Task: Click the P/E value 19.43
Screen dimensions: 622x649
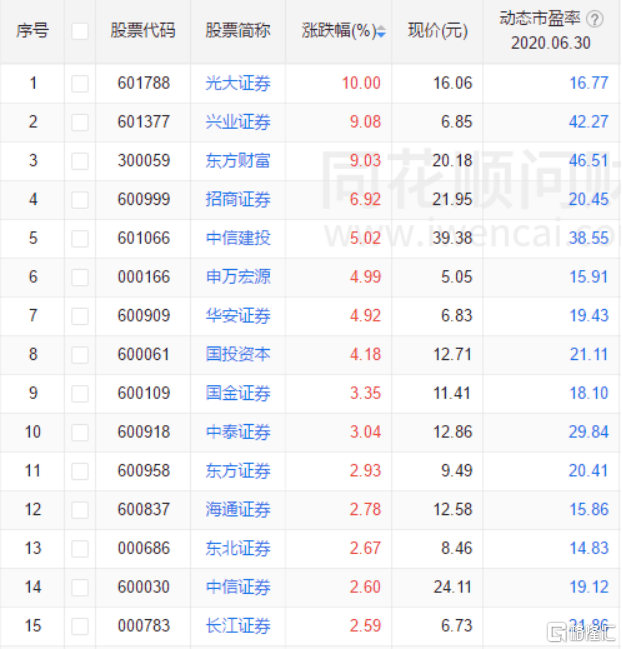Action: [x=589, y=316]
